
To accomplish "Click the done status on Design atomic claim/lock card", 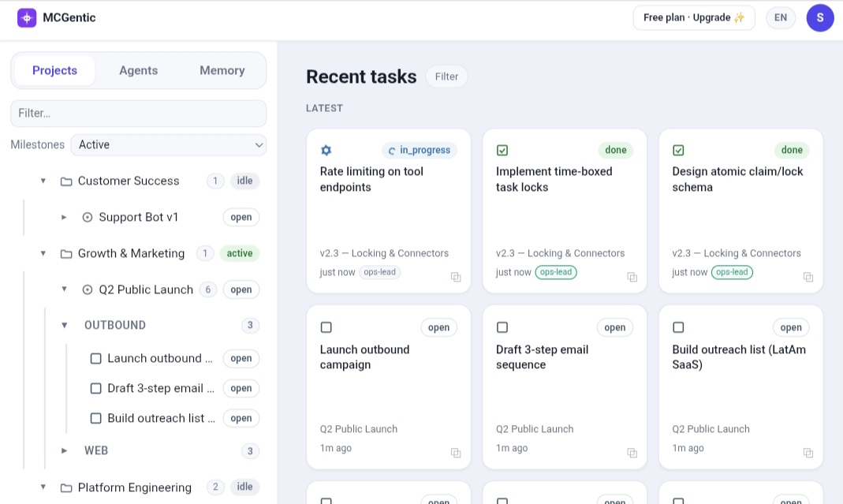I will tap(792, 150).
